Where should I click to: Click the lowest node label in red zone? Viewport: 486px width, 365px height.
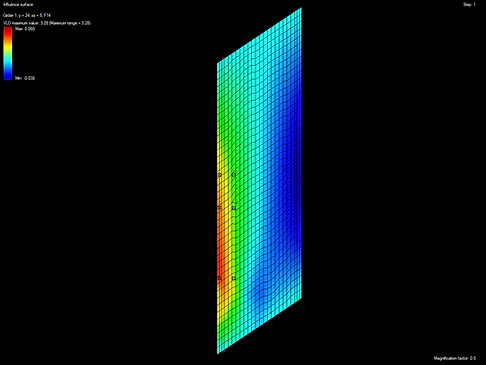coord(219,278)
